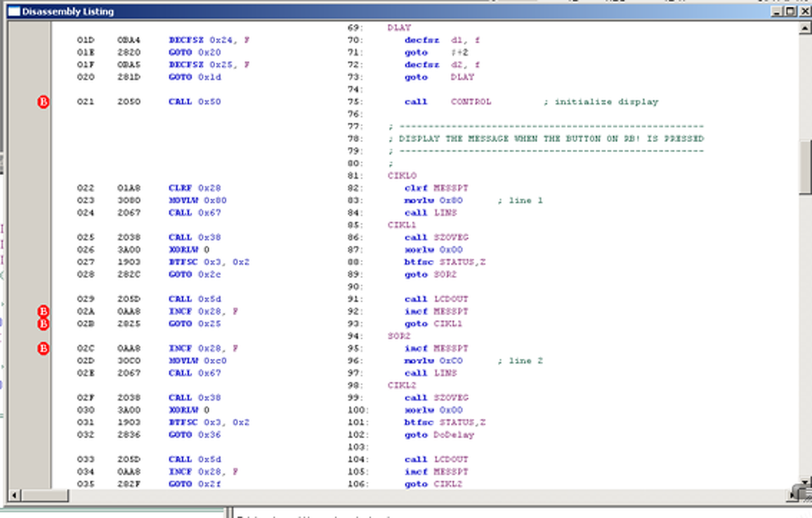Click the comment '; line 2'
The height and width of the screenshot is (518, 812).
520,361
